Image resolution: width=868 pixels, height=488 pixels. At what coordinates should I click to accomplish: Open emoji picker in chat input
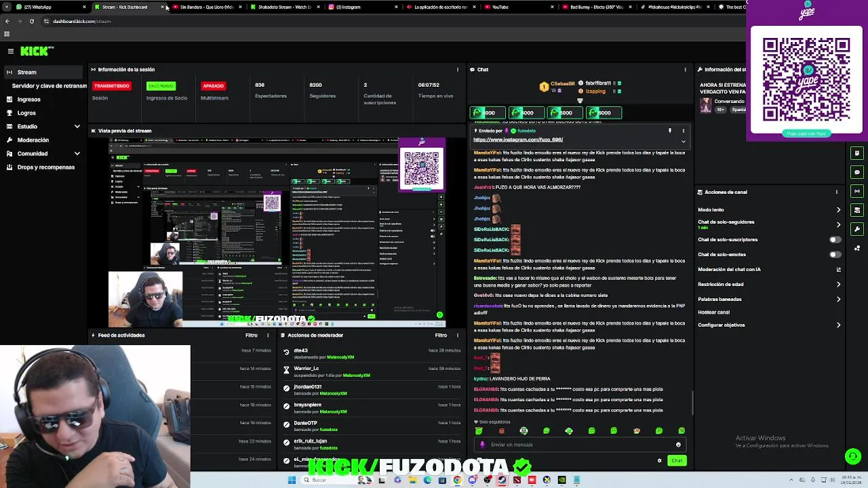pos(678,445)
